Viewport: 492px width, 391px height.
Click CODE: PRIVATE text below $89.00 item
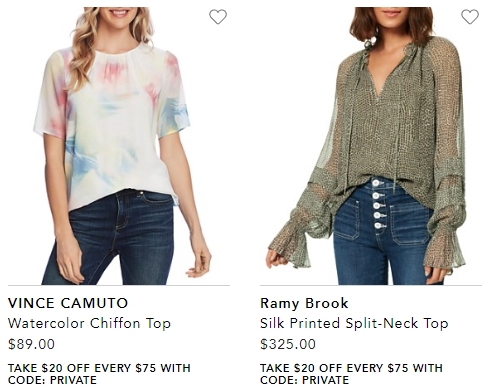pyautogui.click(x=52, y=380)
